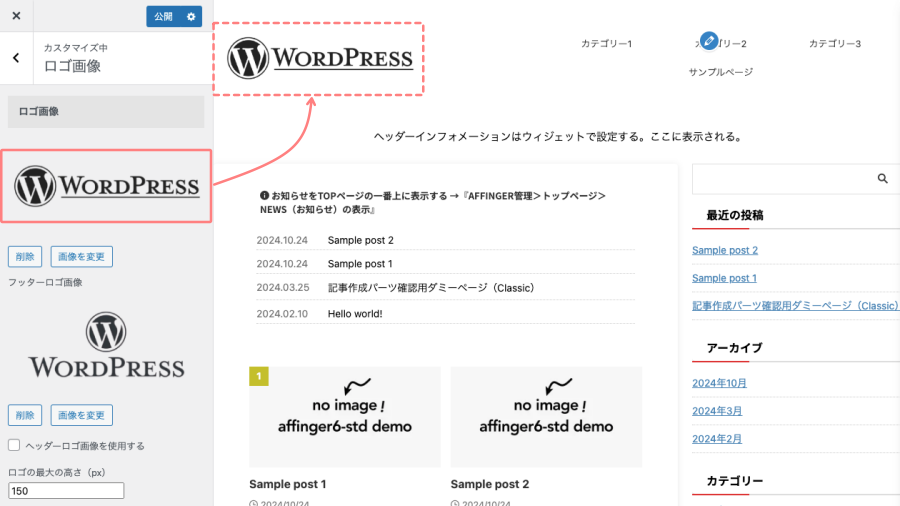Open the Hello world! news entry
This screenshot has height=506, width=900.
point(355,313)
